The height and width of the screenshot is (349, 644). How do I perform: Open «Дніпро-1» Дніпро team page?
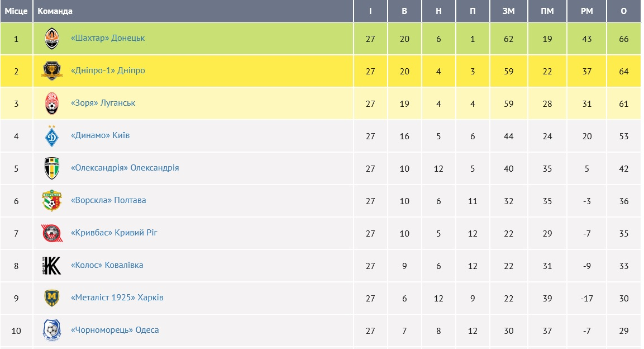tap(108, 70)
